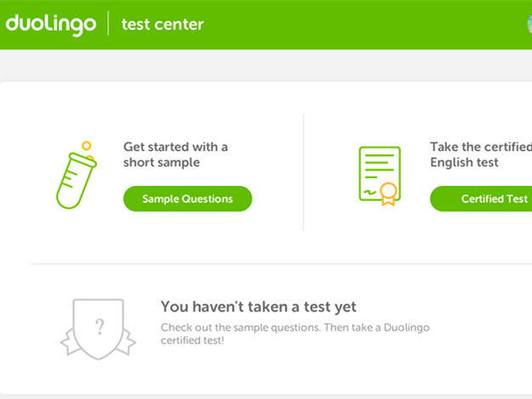Click the vertical divider between test options
Image resolution: width=532 pixels, height=399 pixels.
coord(303,172)
